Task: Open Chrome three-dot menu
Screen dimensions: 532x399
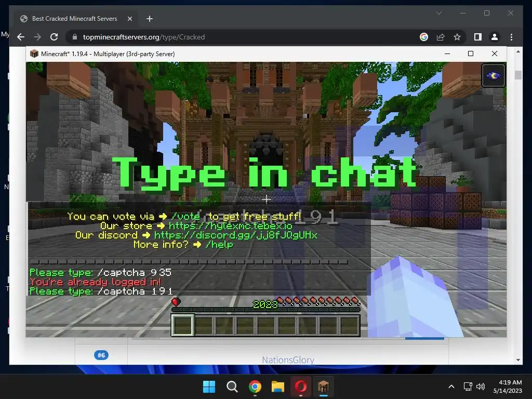Action: click(x=511, y=37)
